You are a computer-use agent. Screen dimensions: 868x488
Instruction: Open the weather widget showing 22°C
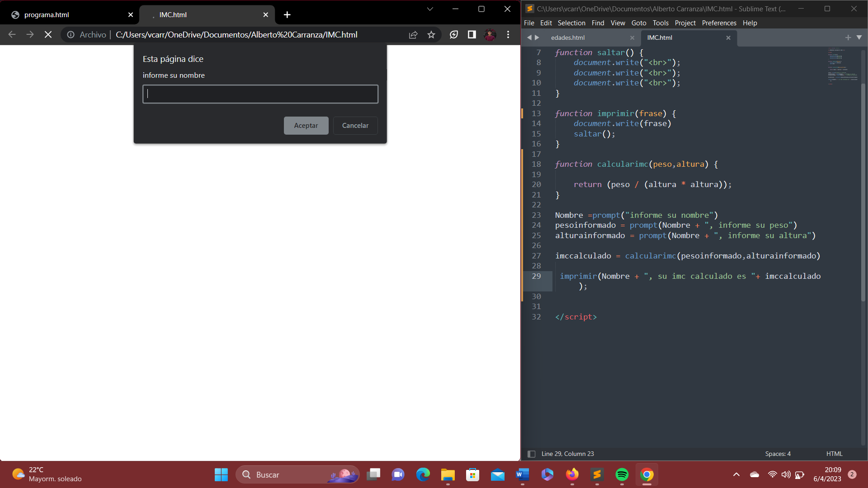pyautogui.click(x=47, y=474)
